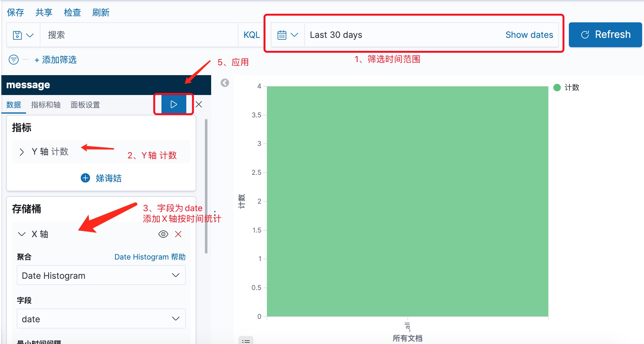Click the Refresh button
The height and width of the screenshot is (344, 644).
605,35
